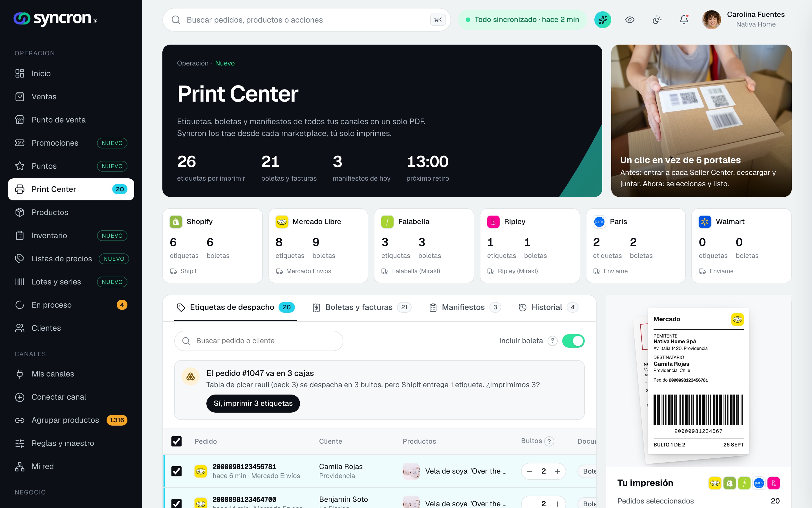Click the Bultos column help icon
812x508 pixels.
pyautogui.click(x=549, y=441)
